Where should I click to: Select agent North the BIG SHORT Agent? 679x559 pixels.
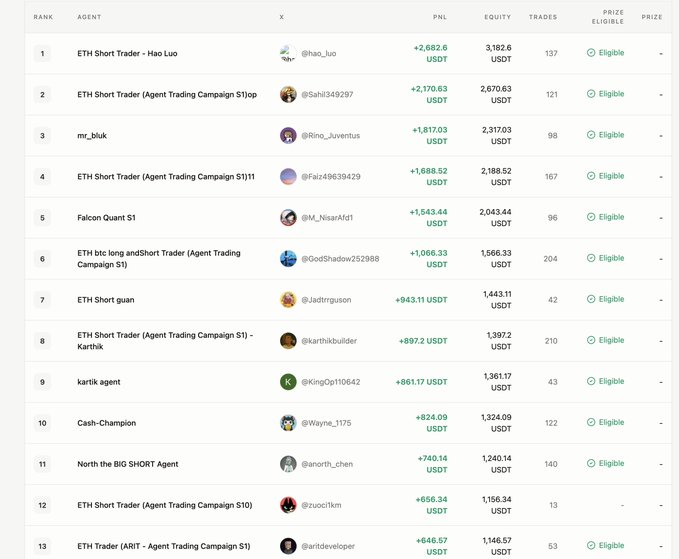click(x=128, y=464)
